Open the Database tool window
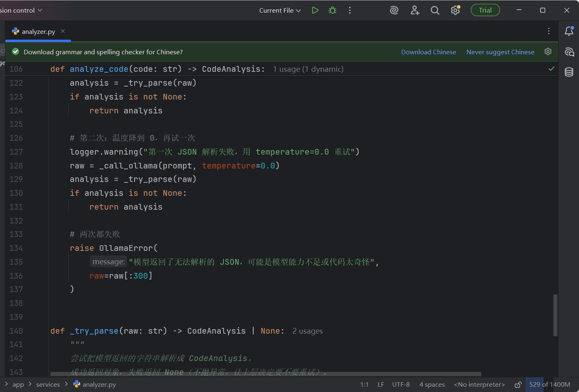The height and width of the screenshot is (392, 579). [569, 72]
